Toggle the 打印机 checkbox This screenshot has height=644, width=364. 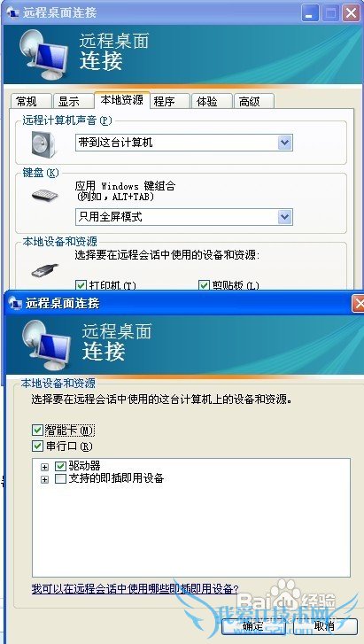[x=81, y=284]
